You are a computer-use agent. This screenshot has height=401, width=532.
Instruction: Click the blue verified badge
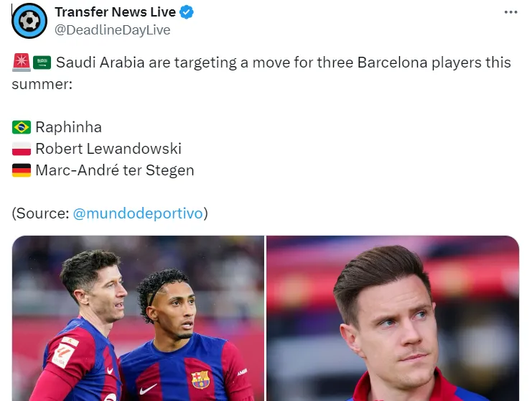(x=186, y=12)
